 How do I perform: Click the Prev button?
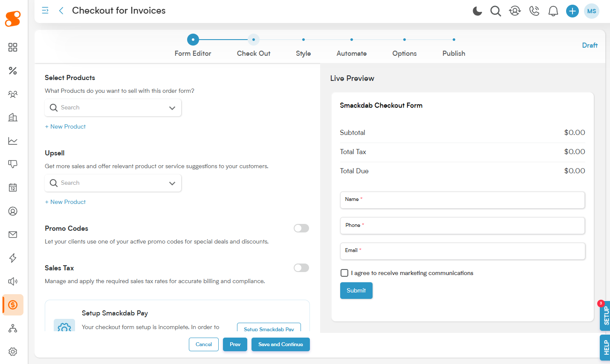point(235,344)
